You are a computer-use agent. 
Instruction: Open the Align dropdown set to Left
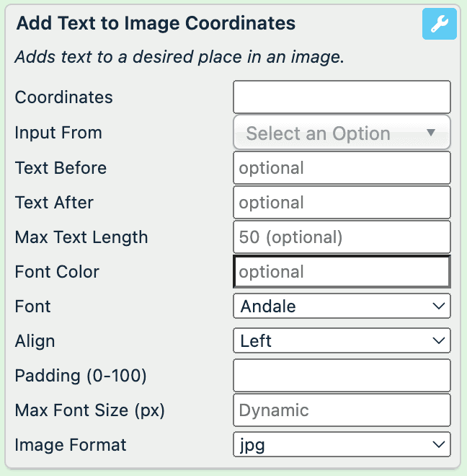coord(342,340)
